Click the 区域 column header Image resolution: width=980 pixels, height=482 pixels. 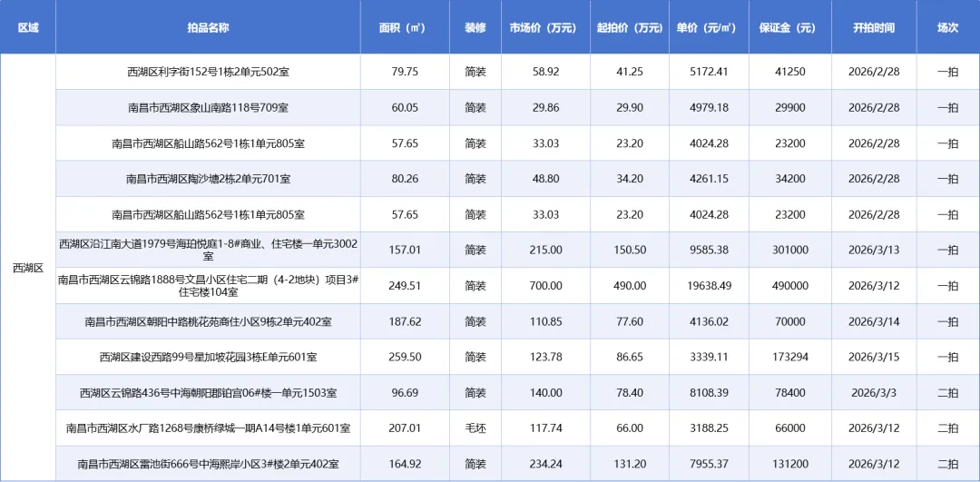[28, 28]
